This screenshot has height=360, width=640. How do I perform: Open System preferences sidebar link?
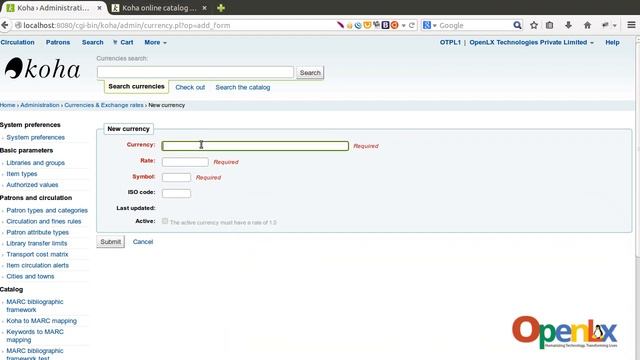pos(36,138)
